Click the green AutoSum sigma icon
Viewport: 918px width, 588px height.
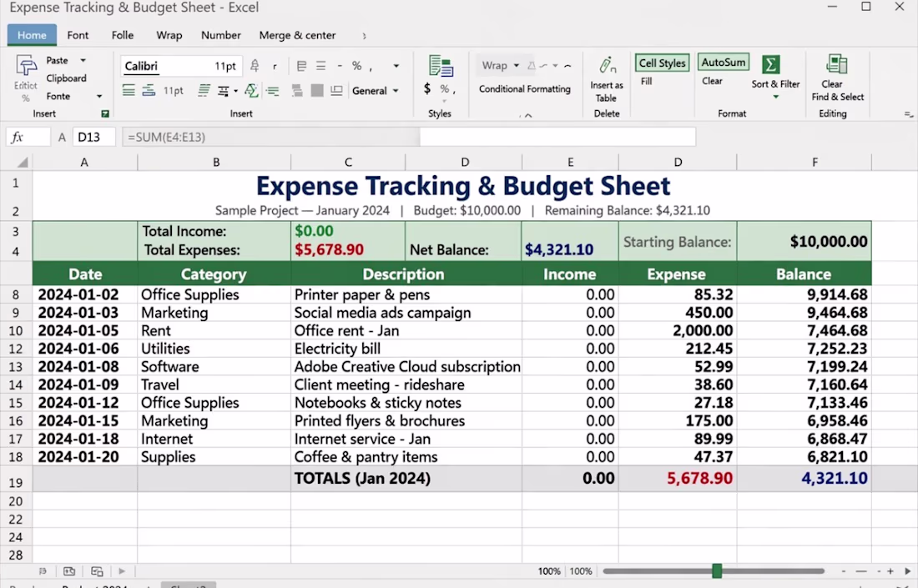click(770, 64)
